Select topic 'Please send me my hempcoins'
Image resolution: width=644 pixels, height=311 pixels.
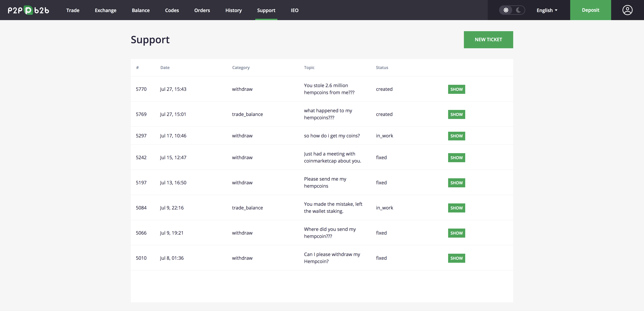(x=325, y=182)
